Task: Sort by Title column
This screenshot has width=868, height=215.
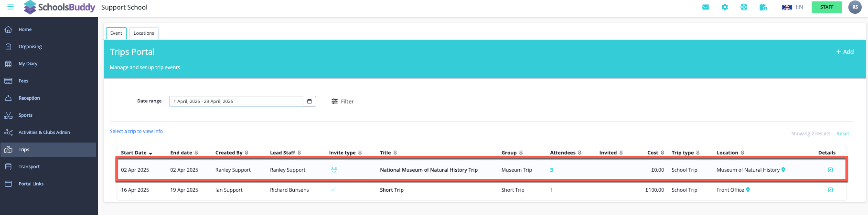Action: point(388,153)
